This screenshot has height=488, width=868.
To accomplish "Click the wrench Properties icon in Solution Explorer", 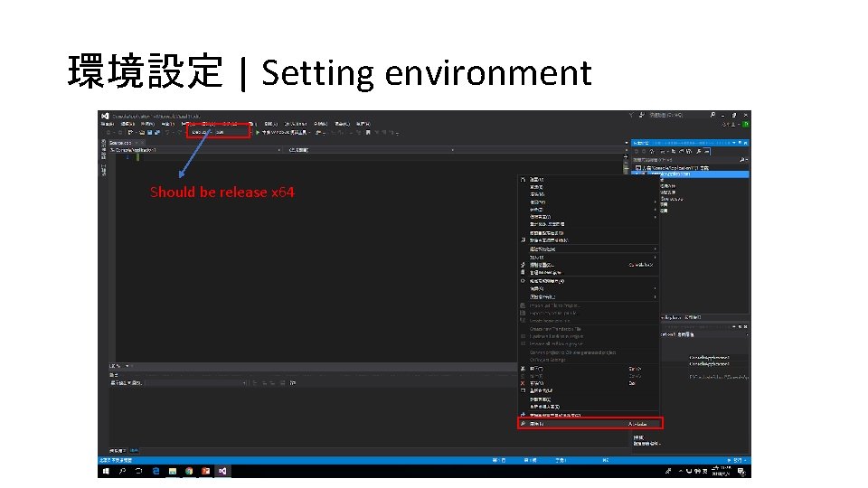I will point(699,151).
